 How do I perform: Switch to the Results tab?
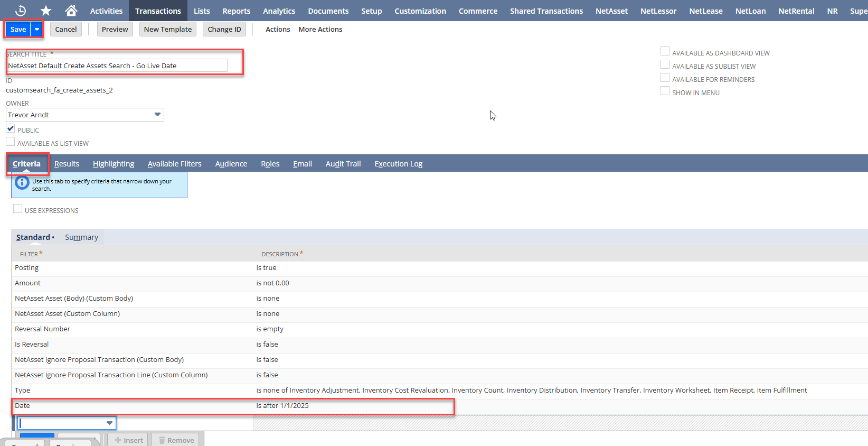tap(67, 164)
